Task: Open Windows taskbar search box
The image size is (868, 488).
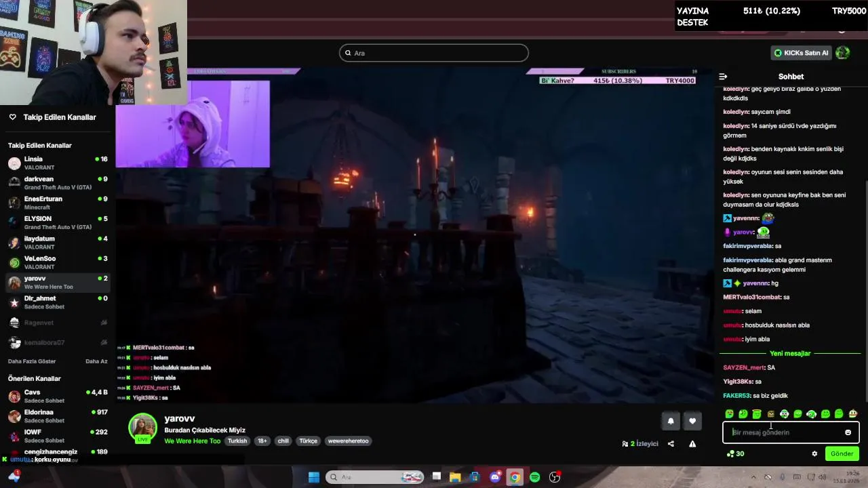Action: tap(375, 477)
